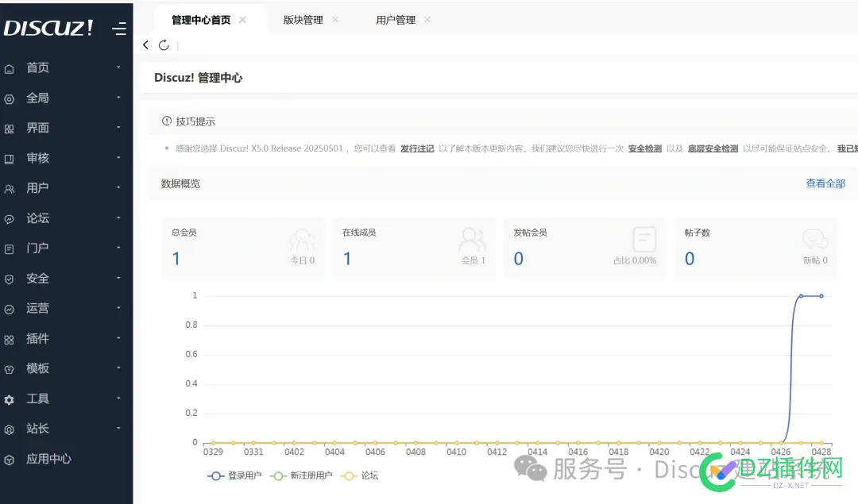Click the Discuz! logo
The width and height of the screenshot is (858, 504).
[x=48, y=28]
